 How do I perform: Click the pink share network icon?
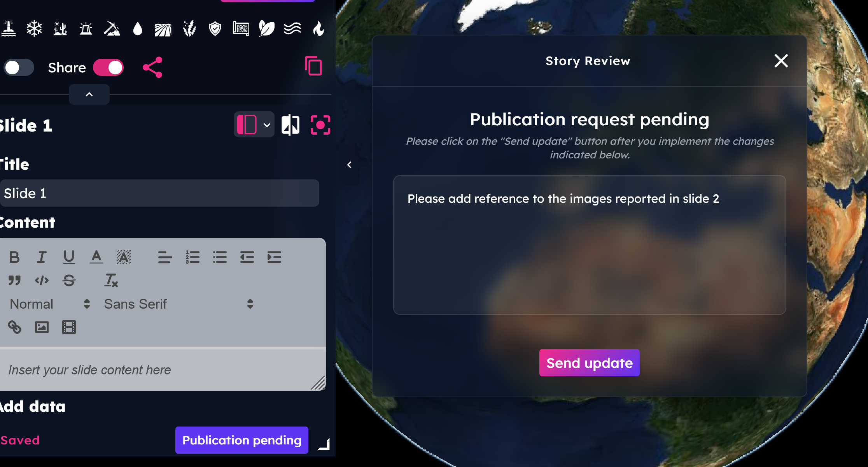pos(152,68)
